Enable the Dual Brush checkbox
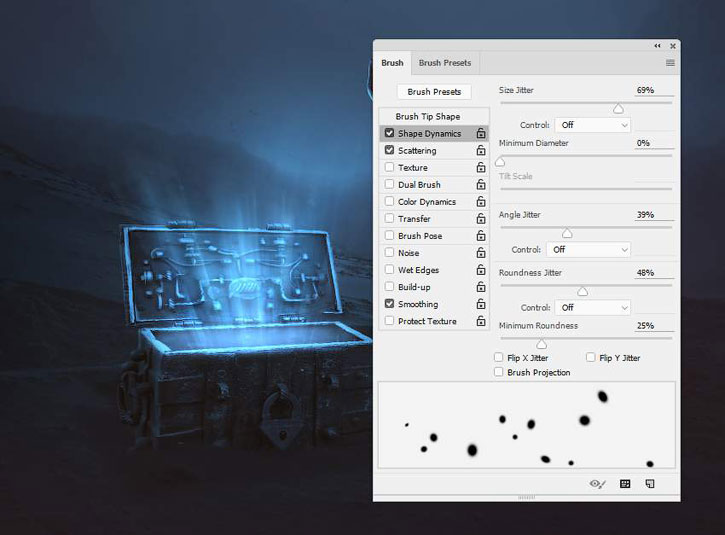 click(389, 184)
